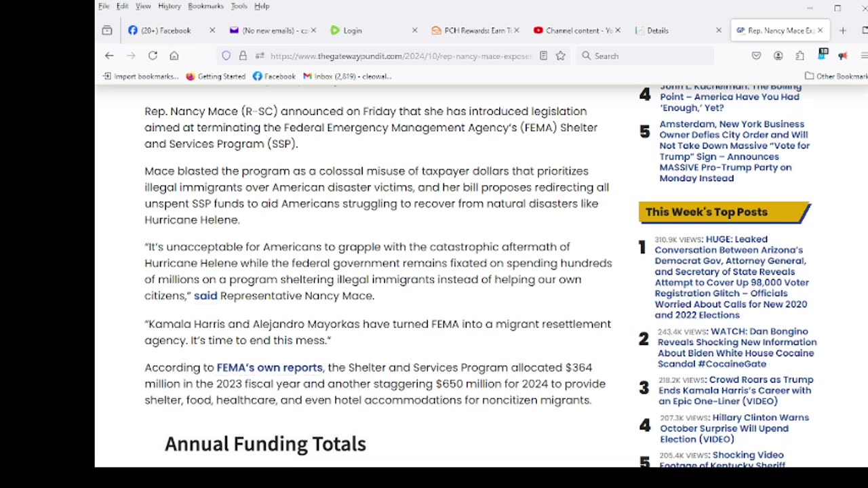Open The Boiling Point article link
Screen dimensions: 868x488
click(x=730, y=97)
